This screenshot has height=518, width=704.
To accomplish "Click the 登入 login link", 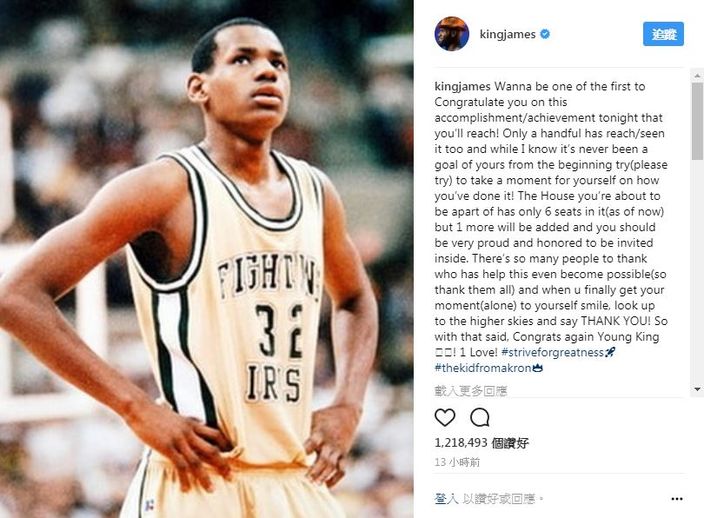I will pyautogui.click(x=446, y=499).
